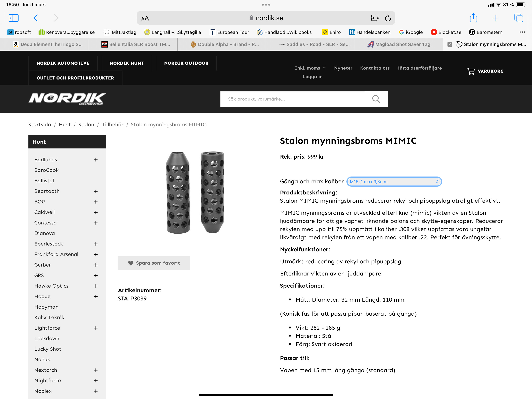
Task: Expand the Inkl. moms dropdown
Action: click(x=310, y=68)
